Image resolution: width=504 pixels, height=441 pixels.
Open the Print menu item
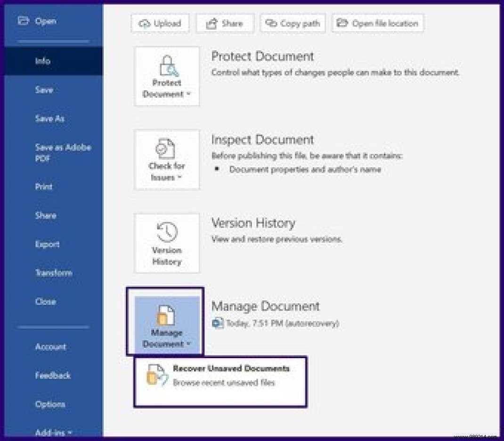[x=44, y=186]
